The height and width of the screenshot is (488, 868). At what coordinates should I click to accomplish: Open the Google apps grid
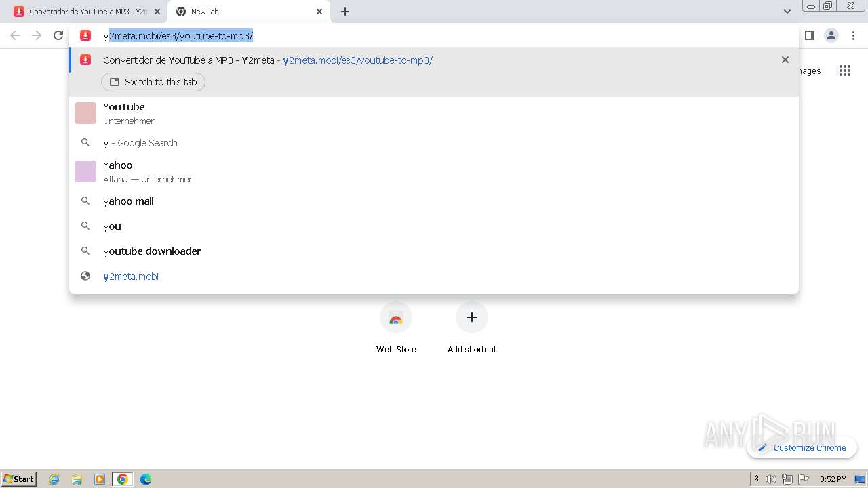coord(845,70)
